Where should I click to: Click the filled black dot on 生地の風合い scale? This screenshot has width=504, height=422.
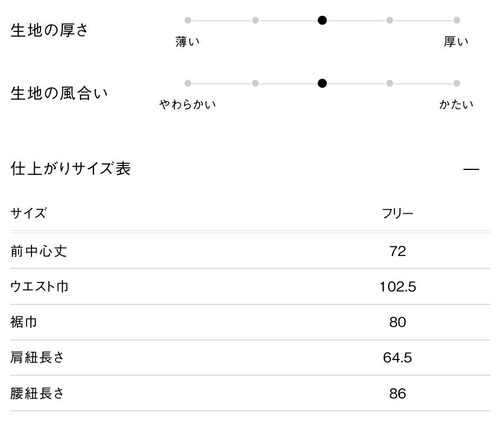322,83
